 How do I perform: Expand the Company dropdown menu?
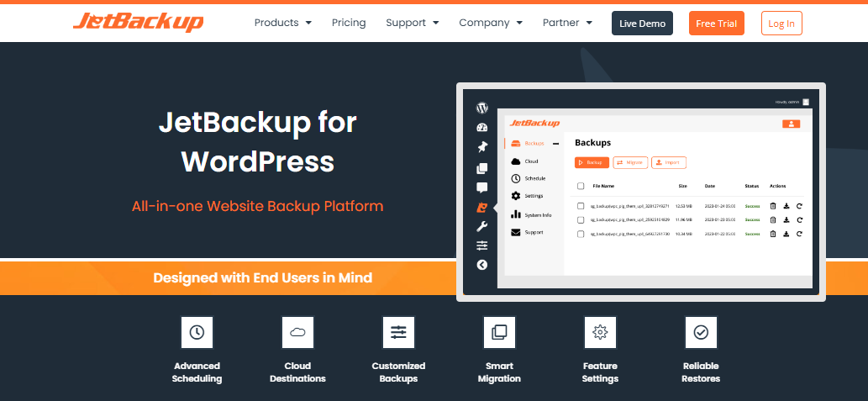[491, 23]
